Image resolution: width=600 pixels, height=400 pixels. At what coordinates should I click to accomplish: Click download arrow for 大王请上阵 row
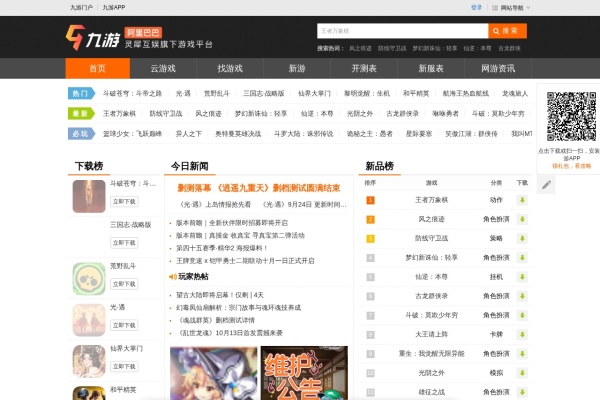point(522,335)
